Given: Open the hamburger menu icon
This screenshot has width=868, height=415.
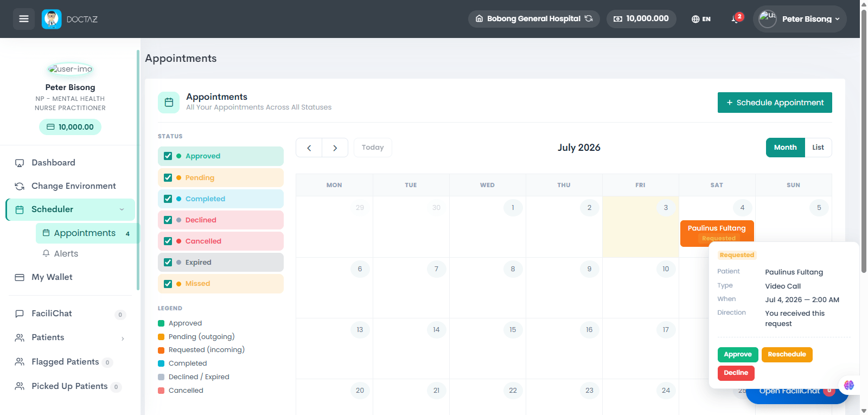Looking at the screenshot, I should [x=24, y=19].
